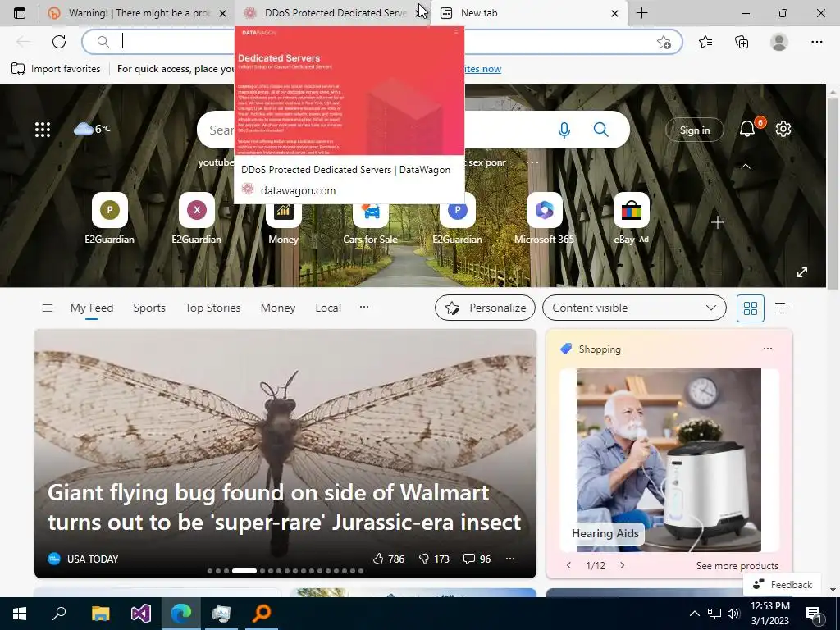Image resolution: width=840 pixels, height=630 pixels.
Task: Open comments on the insect story
Action: (477, 559)
